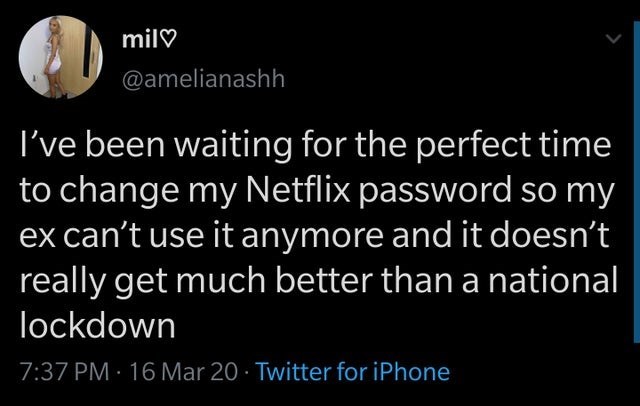Select the "16 Mar 20" date text

(x=183, y=372)
